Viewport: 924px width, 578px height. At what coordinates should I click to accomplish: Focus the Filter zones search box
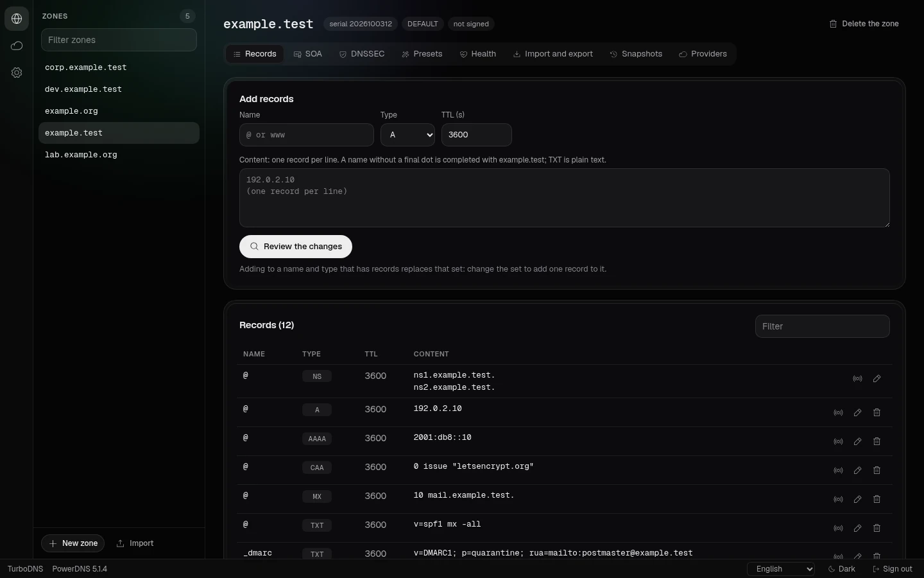tap(119, 40)
